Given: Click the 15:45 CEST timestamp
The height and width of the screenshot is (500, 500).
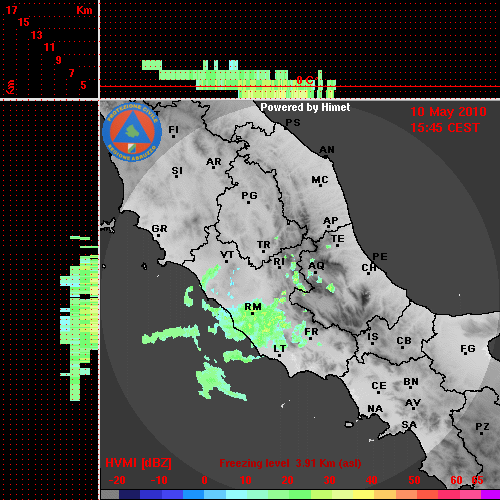Looking at the screenshot, I should click(x=445, y=128).
